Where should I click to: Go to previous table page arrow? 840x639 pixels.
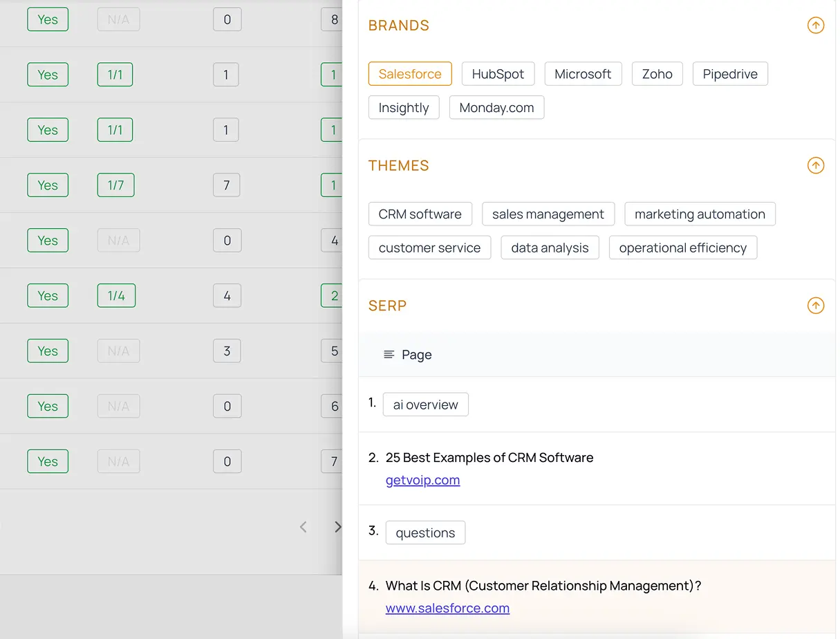coord(303,527)
